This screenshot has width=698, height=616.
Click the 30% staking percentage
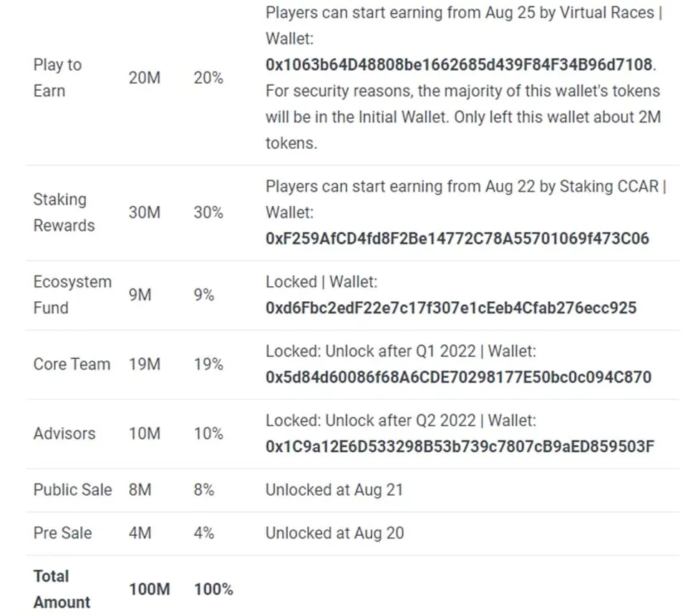click(208, 212)
